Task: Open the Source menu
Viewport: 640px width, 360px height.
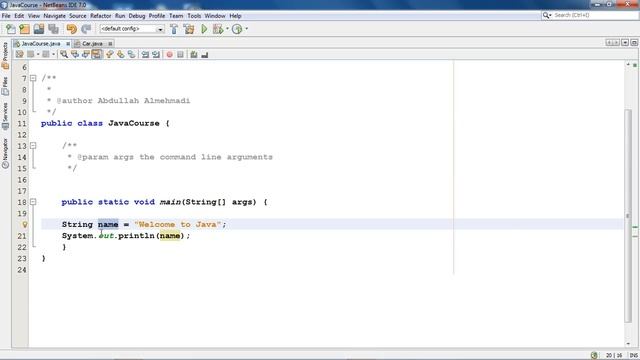Action: click(x=78, y=16)
